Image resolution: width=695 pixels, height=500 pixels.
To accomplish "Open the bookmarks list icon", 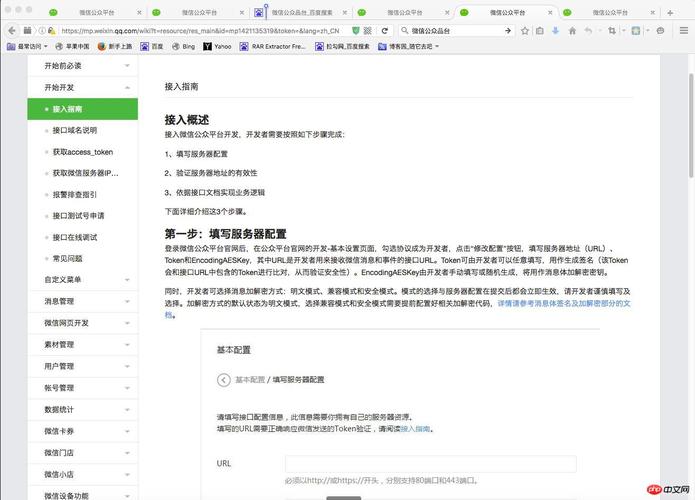I will 540,31.
